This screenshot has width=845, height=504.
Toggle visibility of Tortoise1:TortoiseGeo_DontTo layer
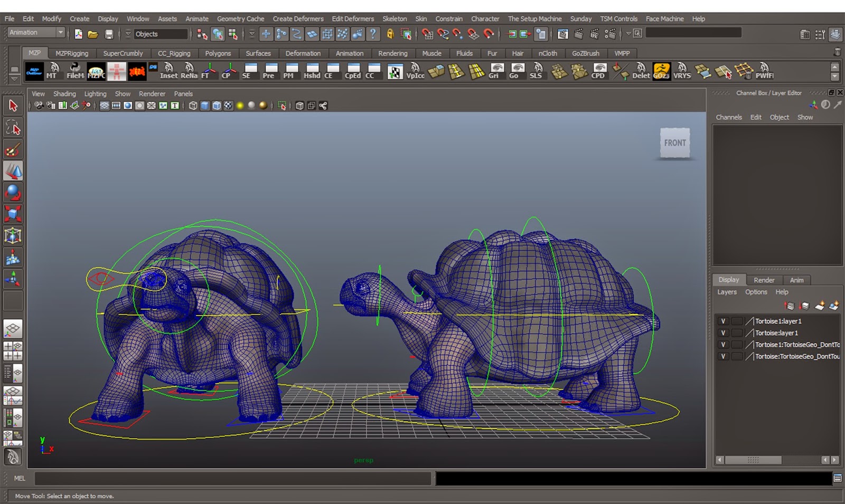point(723,345)
